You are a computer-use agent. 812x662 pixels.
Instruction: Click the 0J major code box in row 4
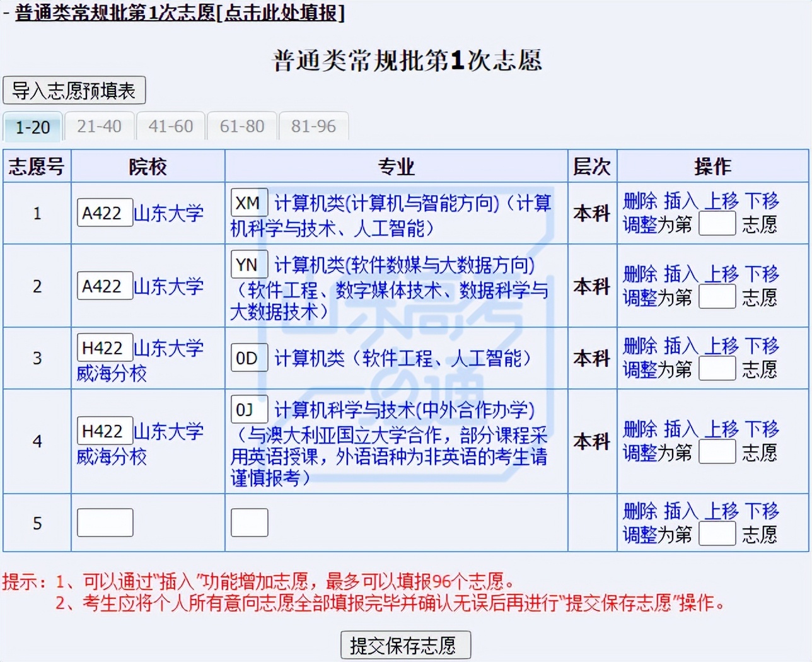pyautogui.click(x=249, y=410)
